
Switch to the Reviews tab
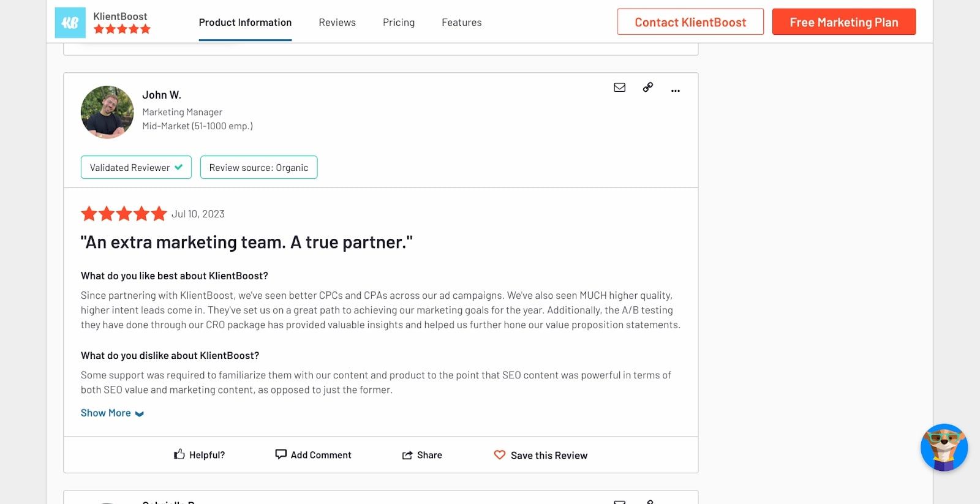(x=337, y=22)
